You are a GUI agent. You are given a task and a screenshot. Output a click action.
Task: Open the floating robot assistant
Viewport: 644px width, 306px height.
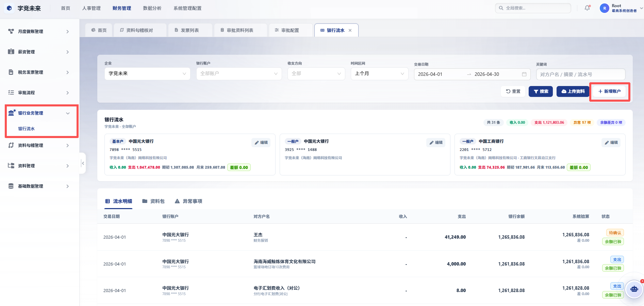click(634, 289)
